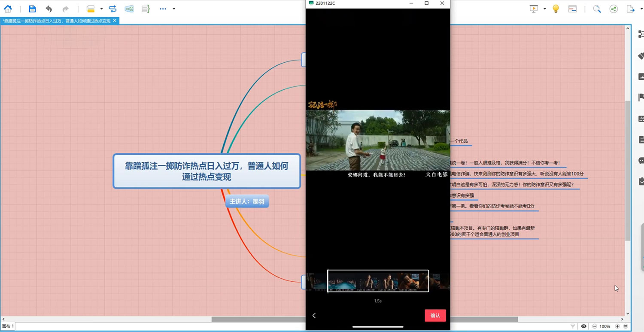Image resolution: width=644 pixels, height=332 pixels.
Task: Zoom out using the minus control
Action: coord(595,326)
